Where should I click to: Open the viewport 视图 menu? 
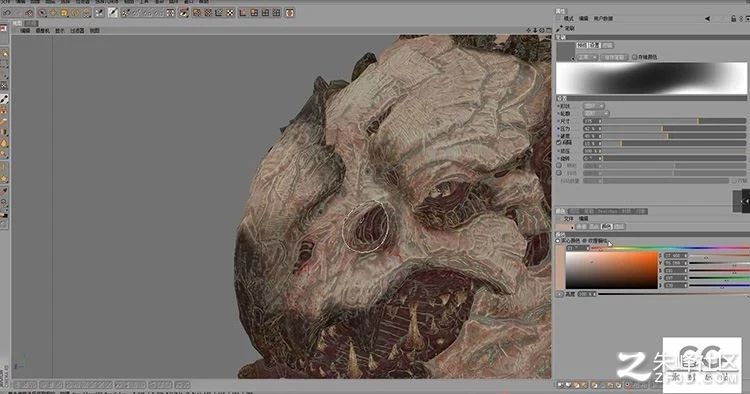(x=95, y=31)
